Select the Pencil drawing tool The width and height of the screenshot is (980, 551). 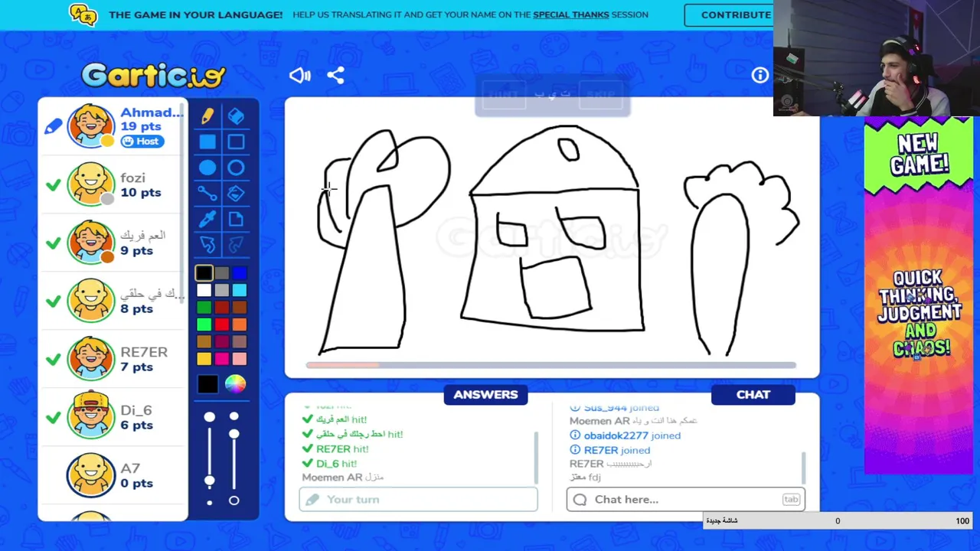coord(207,116)
